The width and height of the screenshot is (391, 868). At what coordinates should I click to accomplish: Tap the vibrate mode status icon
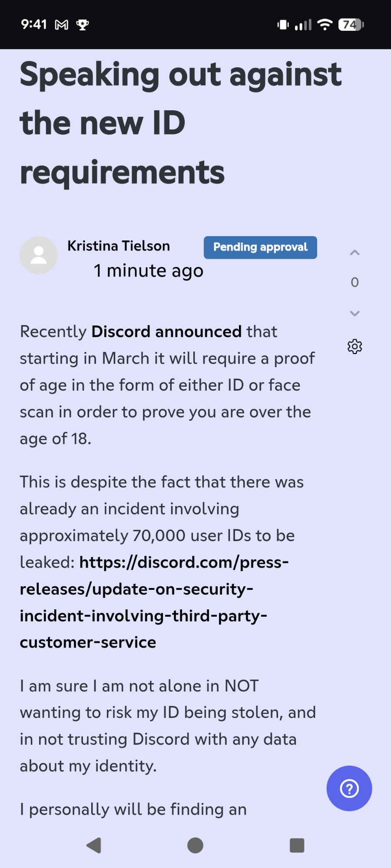[x=283, y=25]
